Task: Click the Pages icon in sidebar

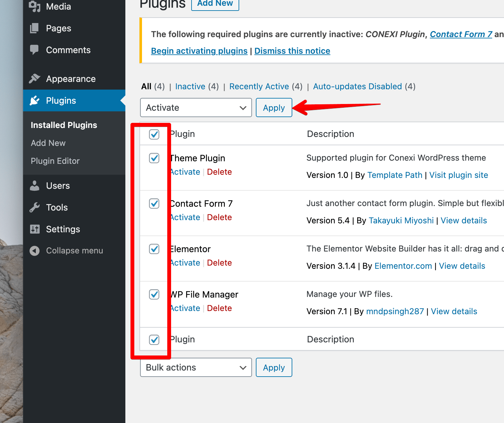Action: coord(35,28)
